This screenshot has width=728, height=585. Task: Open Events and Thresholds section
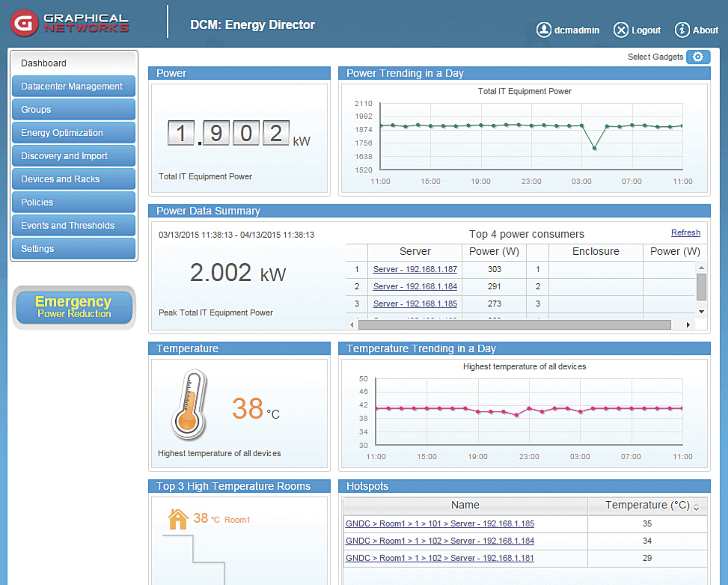(x=74, y=225)
